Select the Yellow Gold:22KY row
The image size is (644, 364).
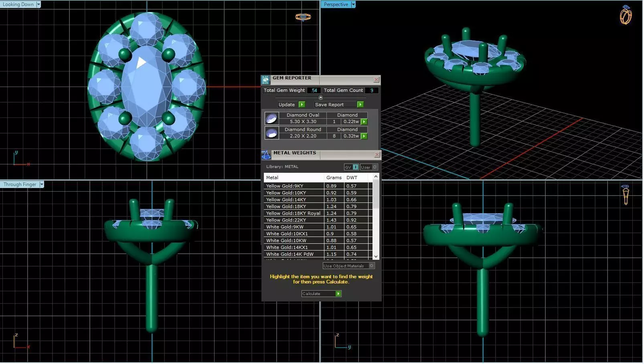(x=318, y=220)
